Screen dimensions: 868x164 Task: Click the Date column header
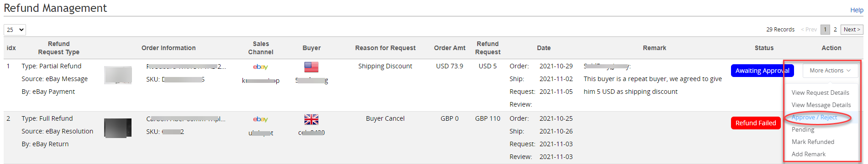pos(543,48)
